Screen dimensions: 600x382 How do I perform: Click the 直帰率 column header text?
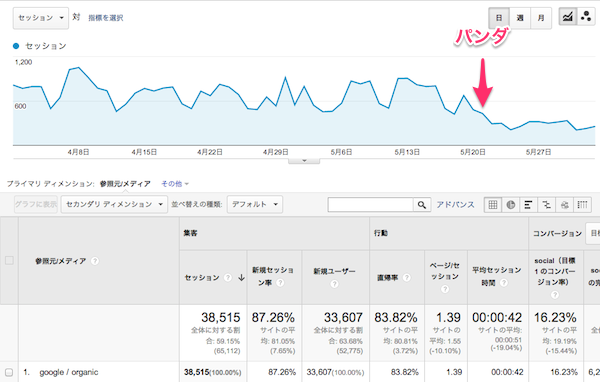pyautogui.click(x=388, y=278)
